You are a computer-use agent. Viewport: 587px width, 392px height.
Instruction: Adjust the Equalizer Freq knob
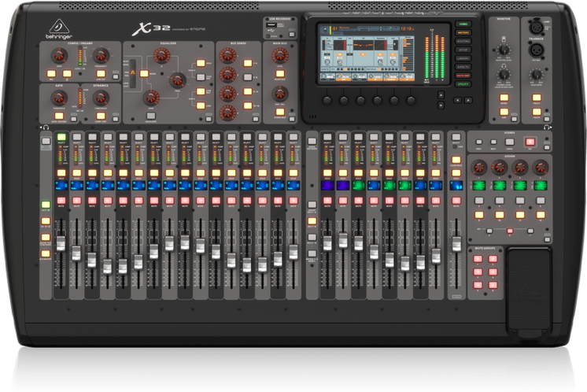[x=178, y=80]
